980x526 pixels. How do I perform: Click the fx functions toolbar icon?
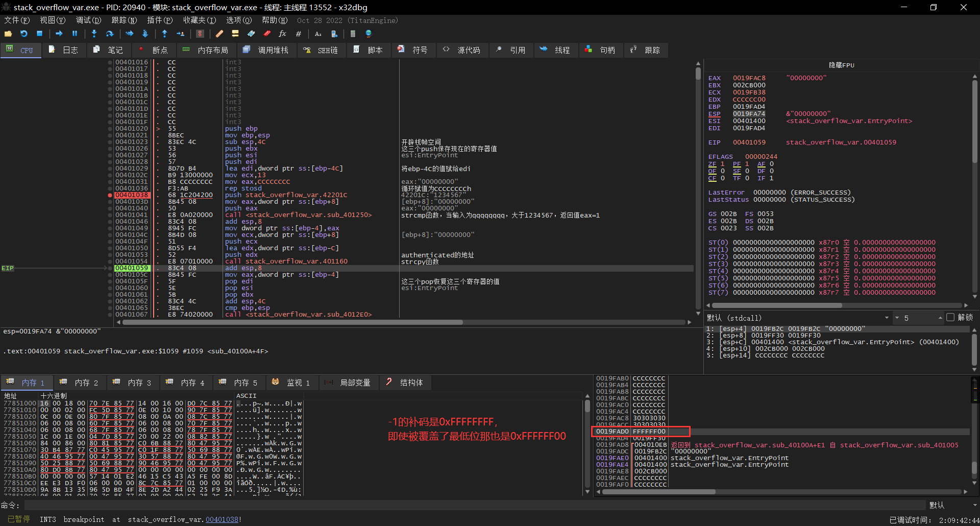pyautogui.click(x=282, y=34)
